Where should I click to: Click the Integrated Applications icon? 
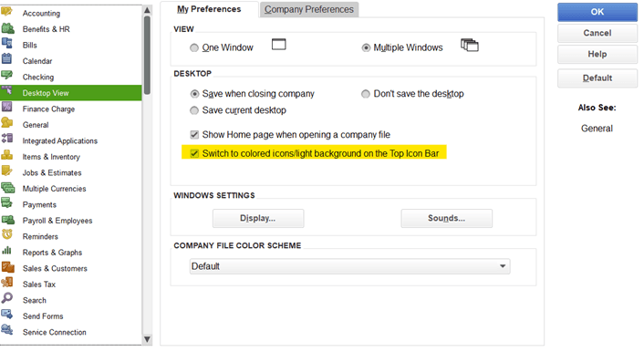[7, 139]
